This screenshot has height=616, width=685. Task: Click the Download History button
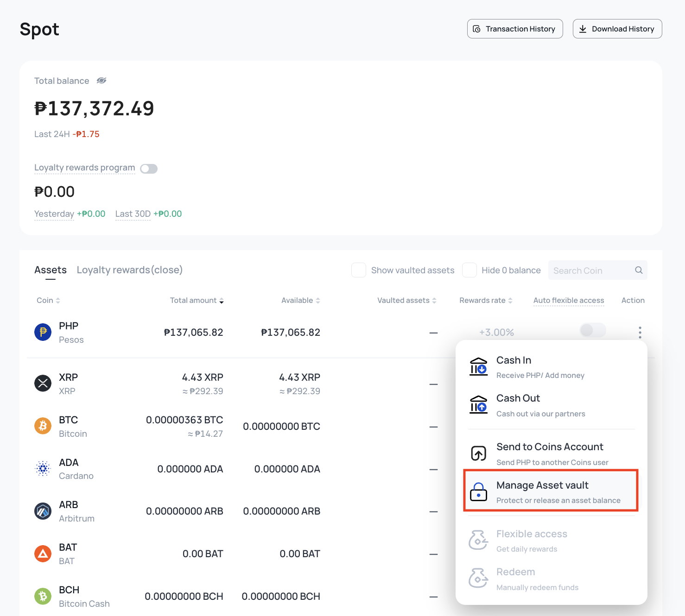click(617, 29)
